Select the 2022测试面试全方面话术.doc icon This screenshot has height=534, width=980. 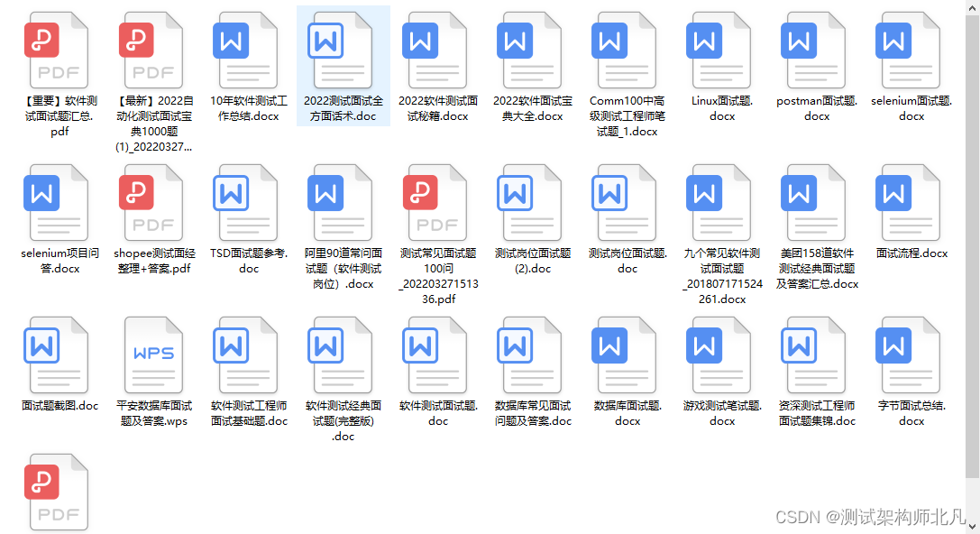(x=342, y=50)
